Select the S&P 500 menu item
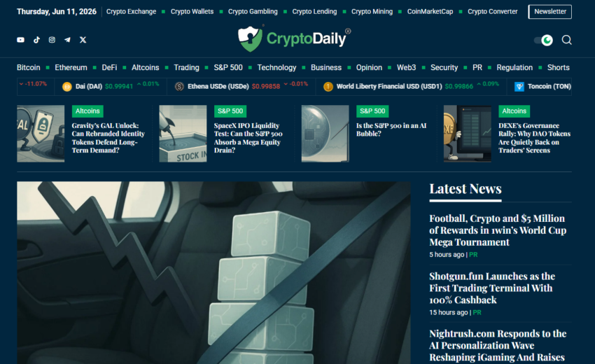The image size is (595, 364). coord(228,68)
